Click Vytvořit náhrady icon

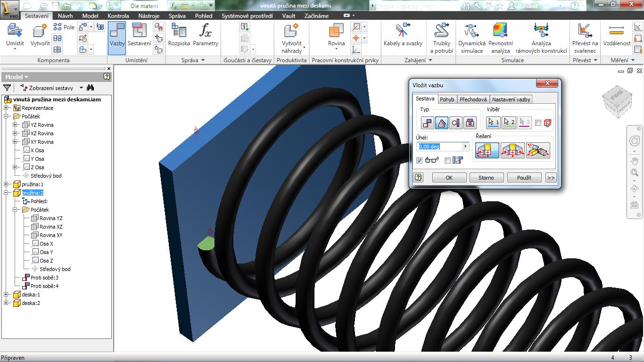[x=291, y=31]
